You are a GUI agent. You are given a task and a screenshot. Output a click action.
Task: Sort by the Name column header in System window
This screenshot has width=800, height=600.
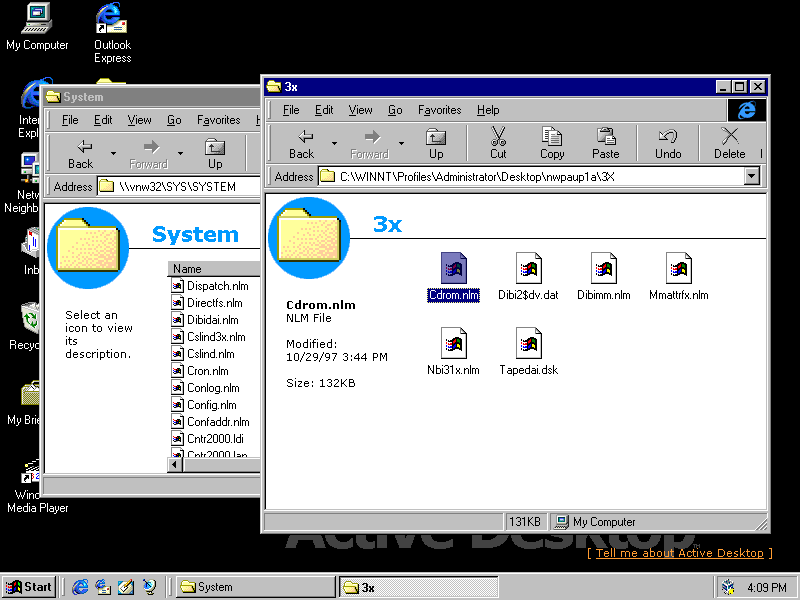coord(213,269)
